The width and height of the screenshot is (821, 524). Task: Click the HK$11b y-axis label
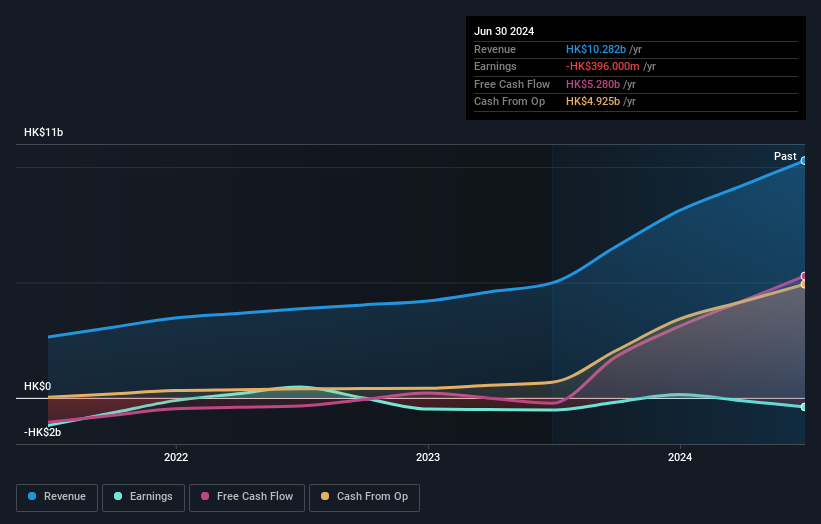(43, 132)
